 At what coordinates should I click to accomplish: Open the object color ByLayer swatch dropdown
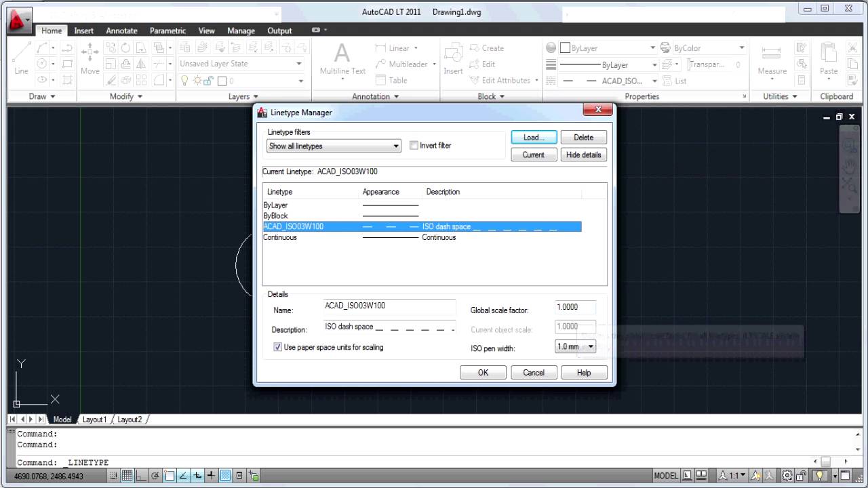(609, 48)
